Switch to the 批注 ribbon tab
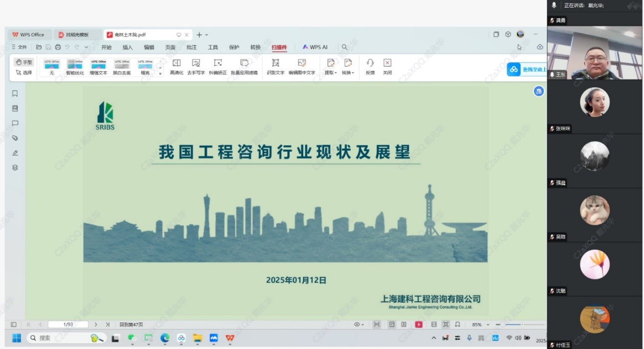The height and width of the screenshot is (349, 644). (192, 47)
